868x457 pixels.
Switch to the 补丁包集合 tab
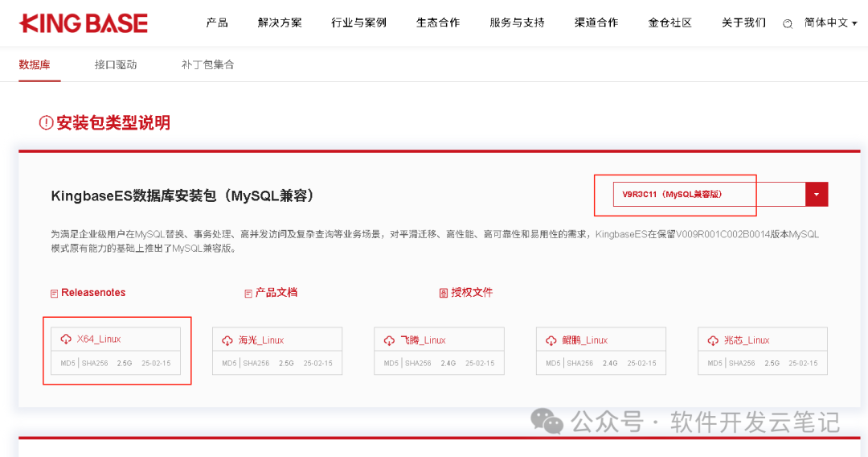tap(207, 65)
